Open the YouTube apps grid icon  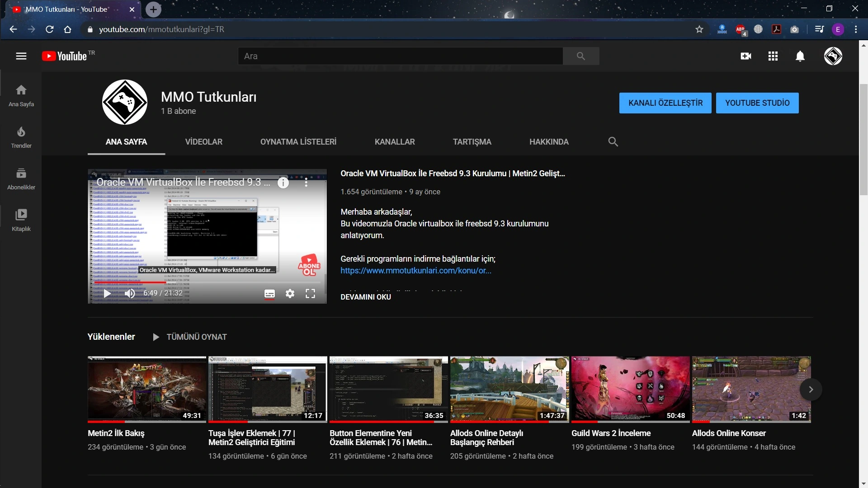coord(773,56)
